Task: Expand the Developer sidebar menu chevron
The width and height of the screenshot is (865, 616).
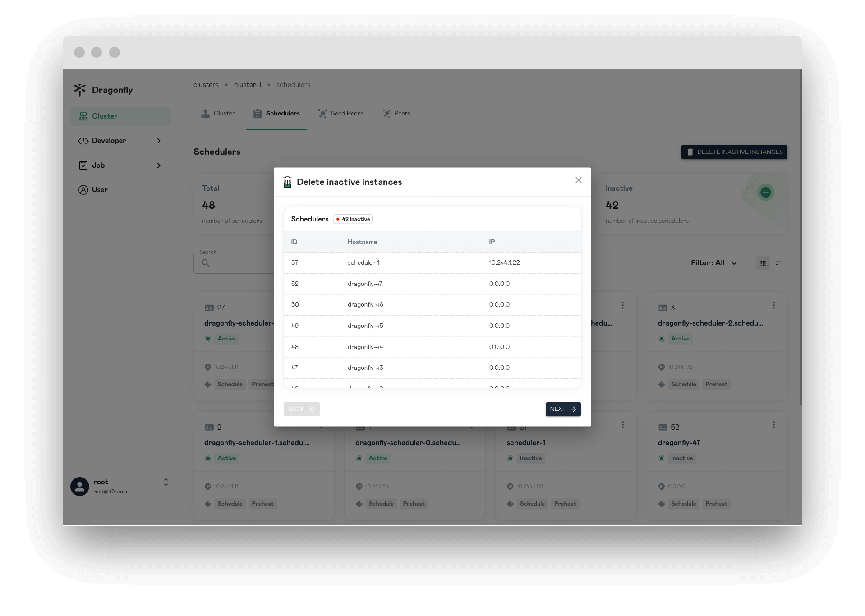Action: pos(159,141)
